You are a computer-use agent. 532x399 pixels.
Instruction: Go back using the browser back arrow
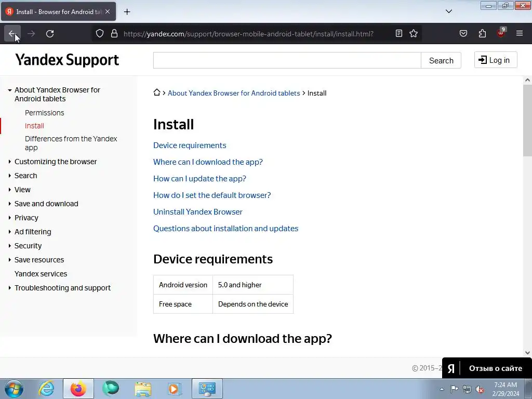coord(12,34)
